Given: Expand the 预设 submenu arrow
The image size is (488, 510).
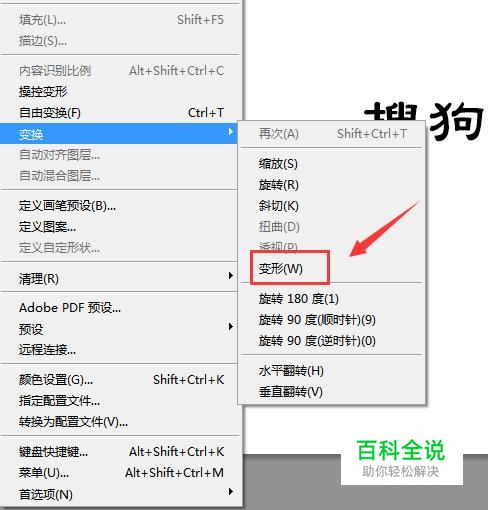Looking at the screenshot, I should click(231, 327).
